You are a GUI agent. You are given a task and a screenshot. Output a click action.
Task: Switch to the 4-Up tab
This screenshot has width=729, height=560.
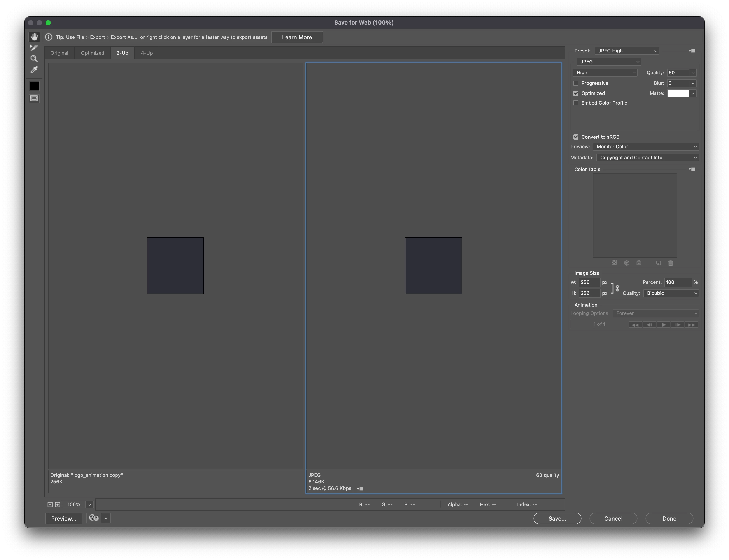tap(147, 53)
